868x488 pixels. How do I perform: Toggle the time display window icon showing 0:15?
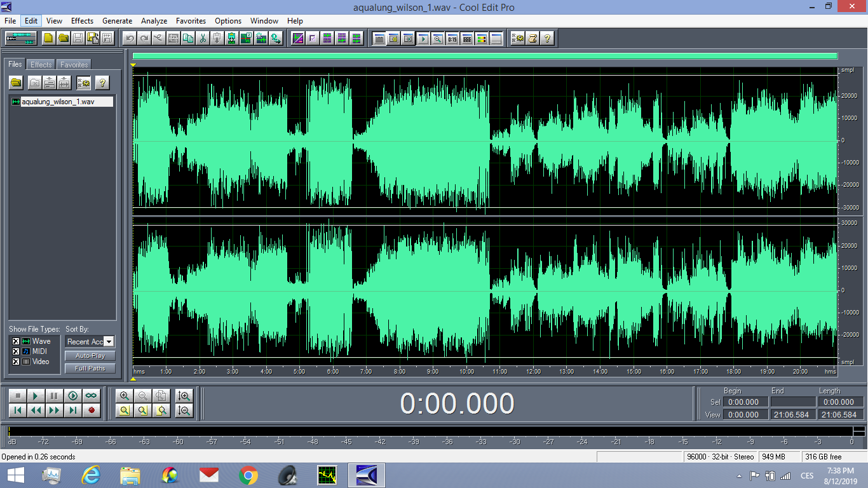tap(452, 38)
